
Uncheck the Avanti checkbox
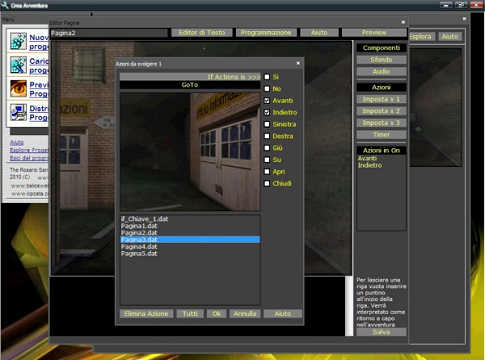[x=267, y=100]
